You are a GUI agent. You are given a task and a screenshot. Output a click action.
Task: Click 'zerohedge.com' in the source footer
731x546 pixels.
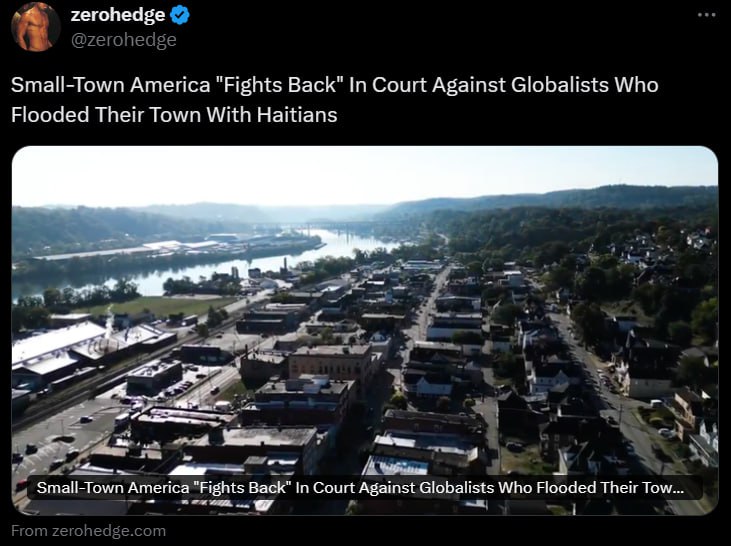[x=109, y=531]
